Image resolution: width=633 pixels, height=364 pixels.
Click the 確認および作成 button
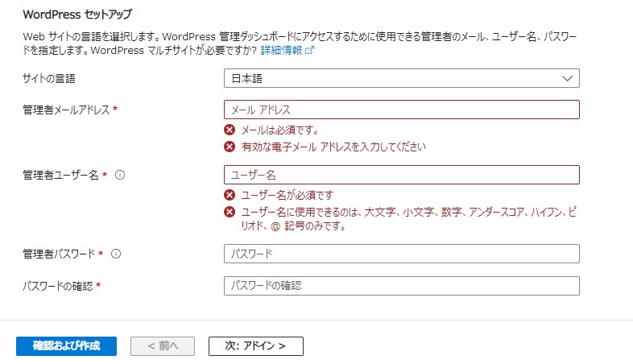(67, 346)
